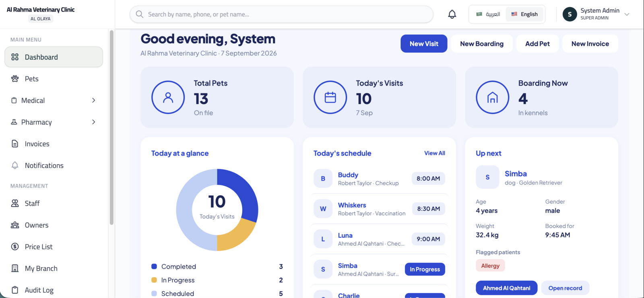Expand the Pharmacy submenu chevron
The width and height of the screenshot is (644, 298).
pyautogui.click(x=93, y=122)
